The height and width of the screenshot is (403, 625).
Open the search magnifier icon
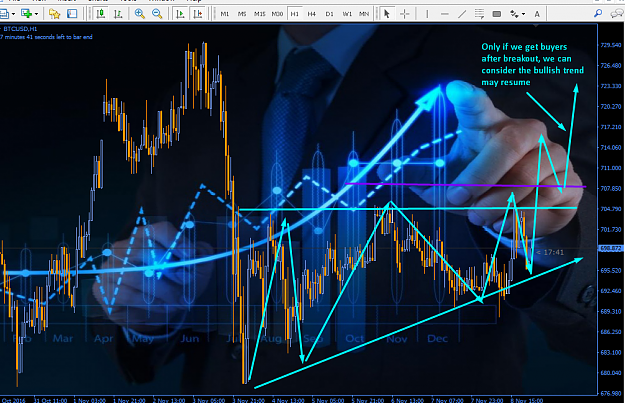tap(598, 14)
